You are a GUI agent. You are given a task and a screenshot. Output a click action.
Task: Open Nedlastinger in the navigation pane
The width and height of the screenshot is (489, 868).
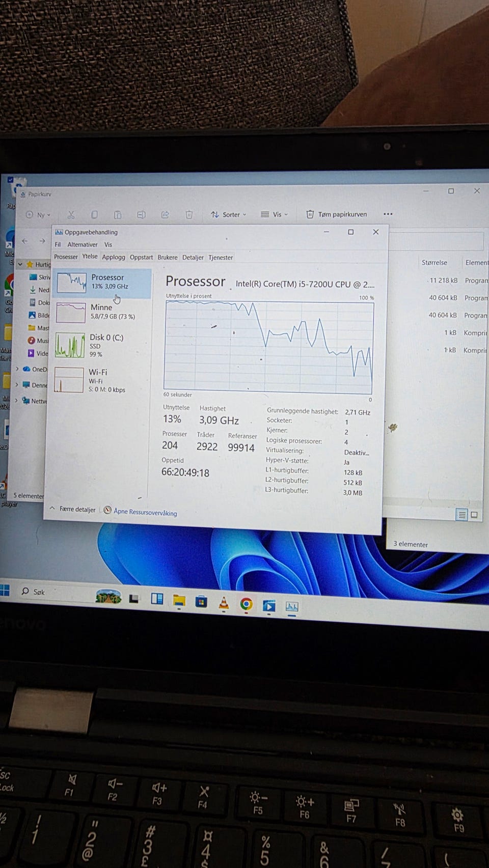tap(40, 290)
